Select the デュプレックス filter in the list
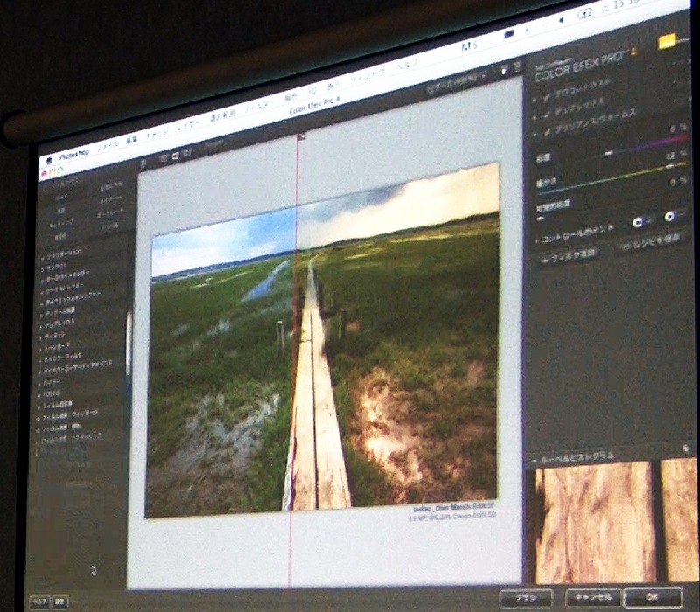This screenshot has width=700, height=612. (59, 323)
